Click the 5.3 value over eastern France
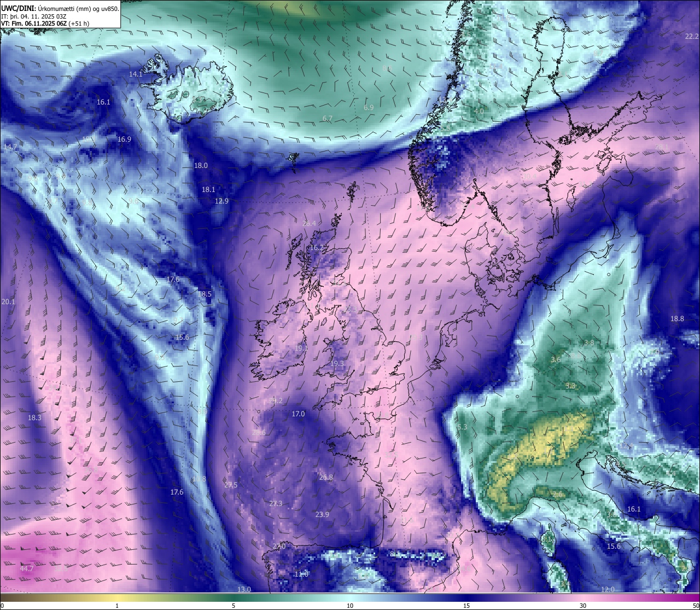 (462, 427)
